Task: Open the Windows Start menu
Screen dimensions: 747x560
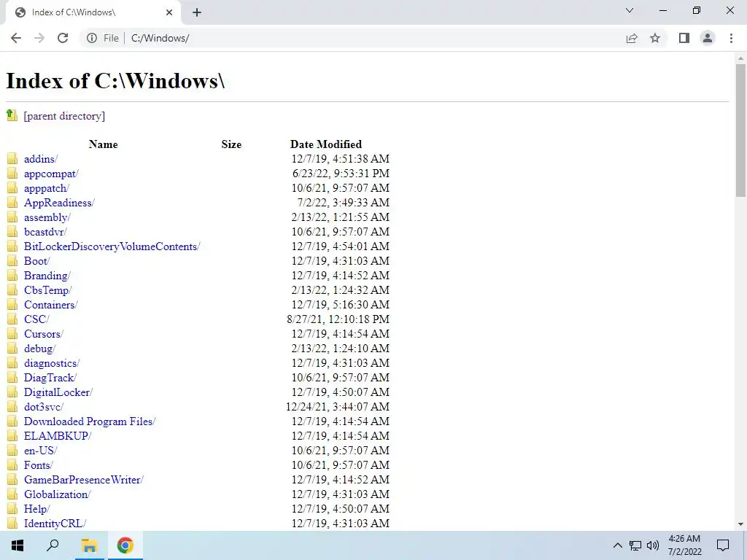Action: coord(18,545)
